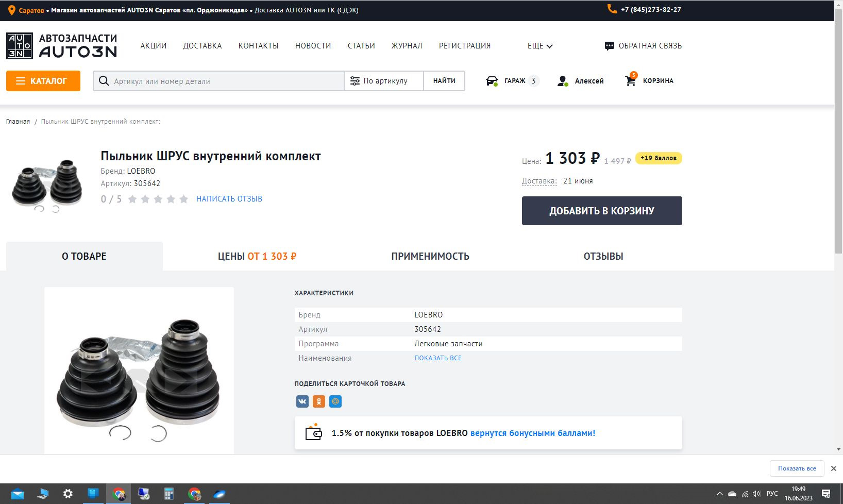The image size is (843, 504).
Task: Open the Windows notification center
Action: 826,494
